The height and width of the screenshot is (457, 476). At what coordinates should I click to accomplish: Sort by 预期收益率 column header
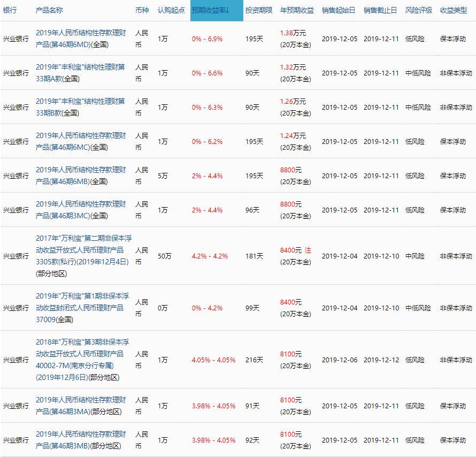click(217, 10)
